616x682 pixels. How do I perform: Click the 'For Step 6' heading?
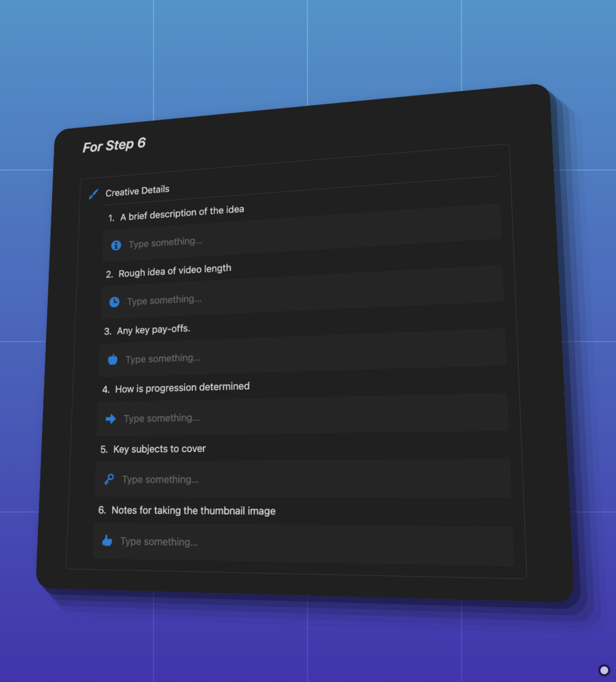[x=114, y=145]
